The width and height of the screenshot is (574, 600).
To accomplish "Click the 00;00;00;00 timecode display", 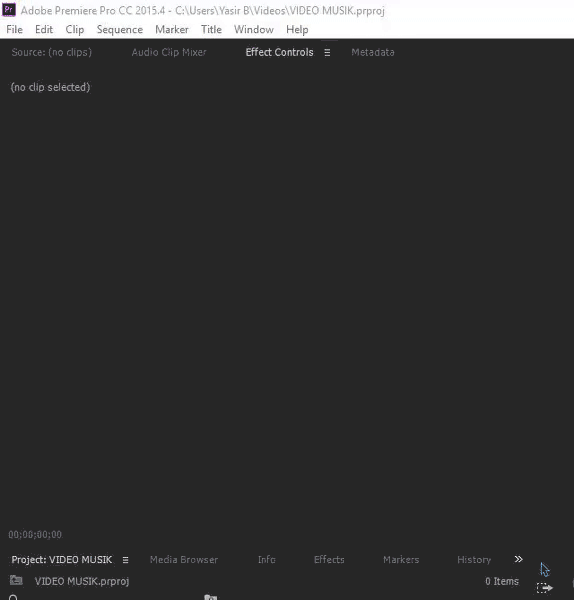I will pos(35,535).
